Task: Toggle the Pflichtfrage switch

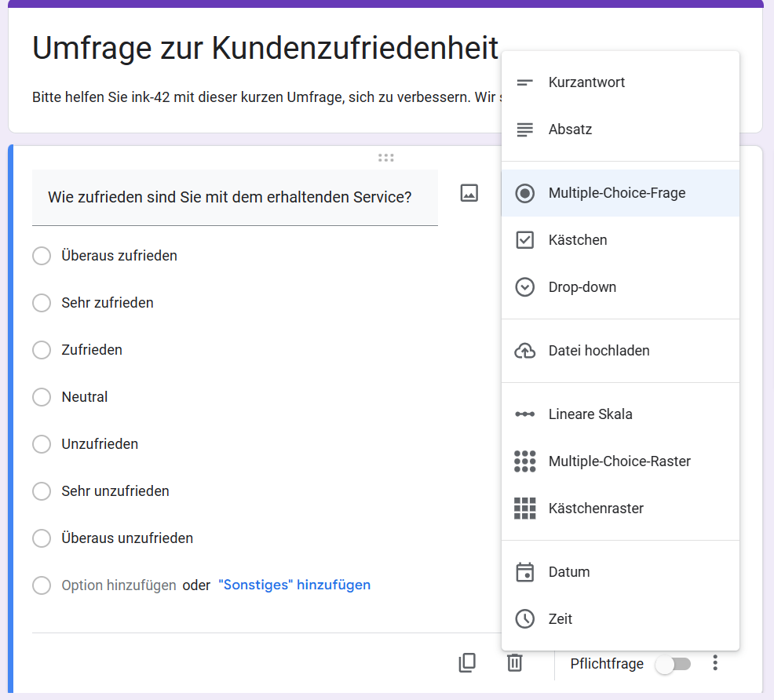Action: tap(673, 664)
